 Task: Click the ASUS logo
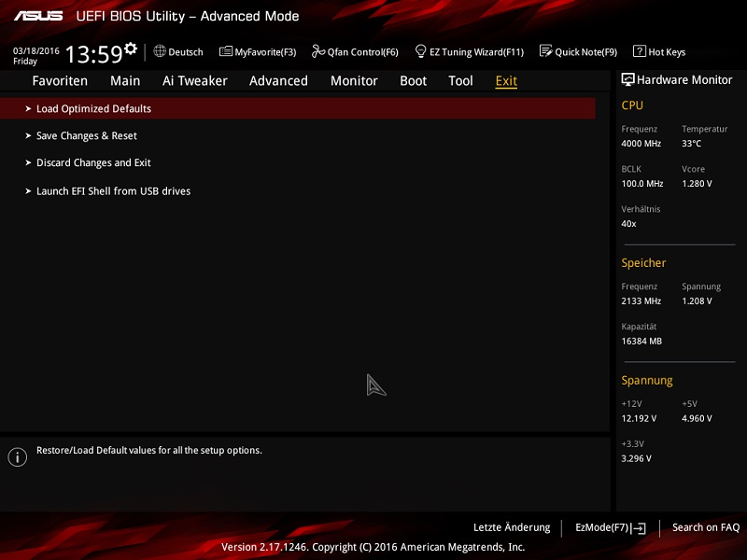tap(38, 16)
